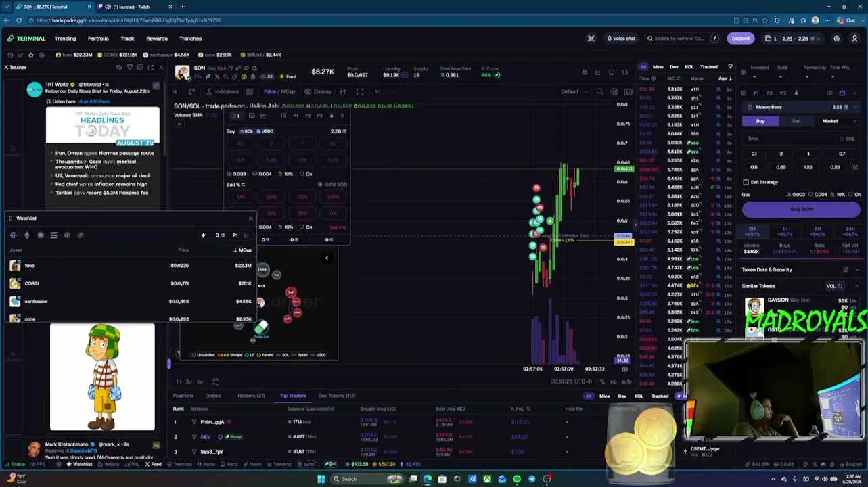868x487 pixels.
Task: Open the Trending nav tab
Action: click(65, 39)
